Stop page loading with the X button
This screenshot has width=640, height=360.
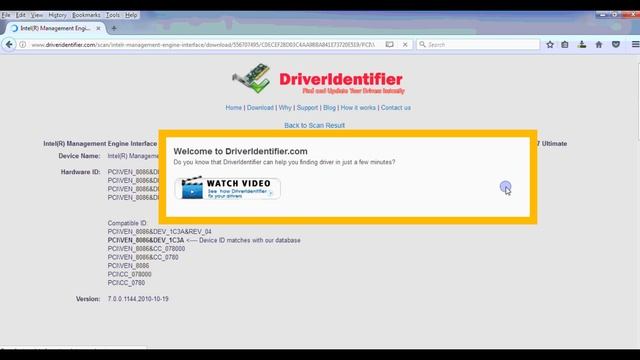pos(405,44)
